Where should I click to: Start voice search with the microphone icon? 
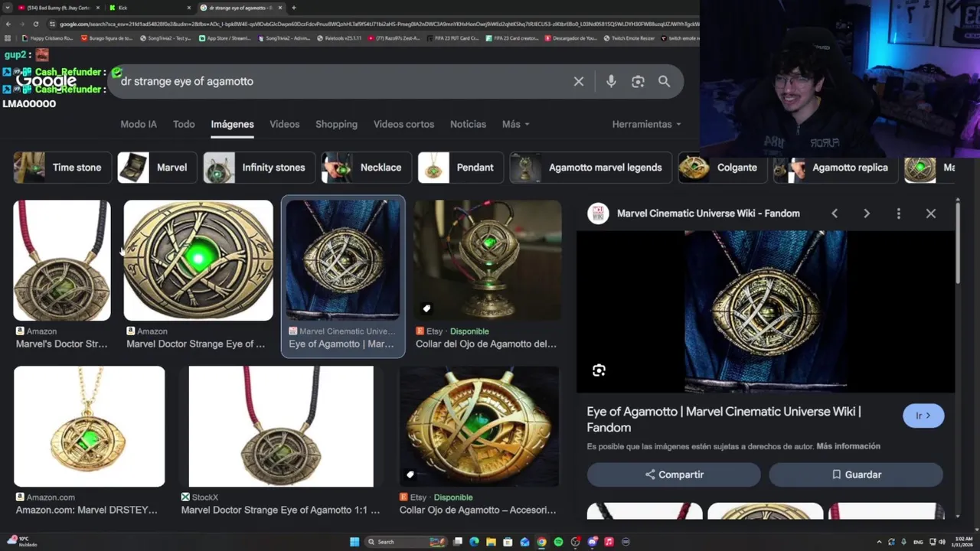coord(611,81)
